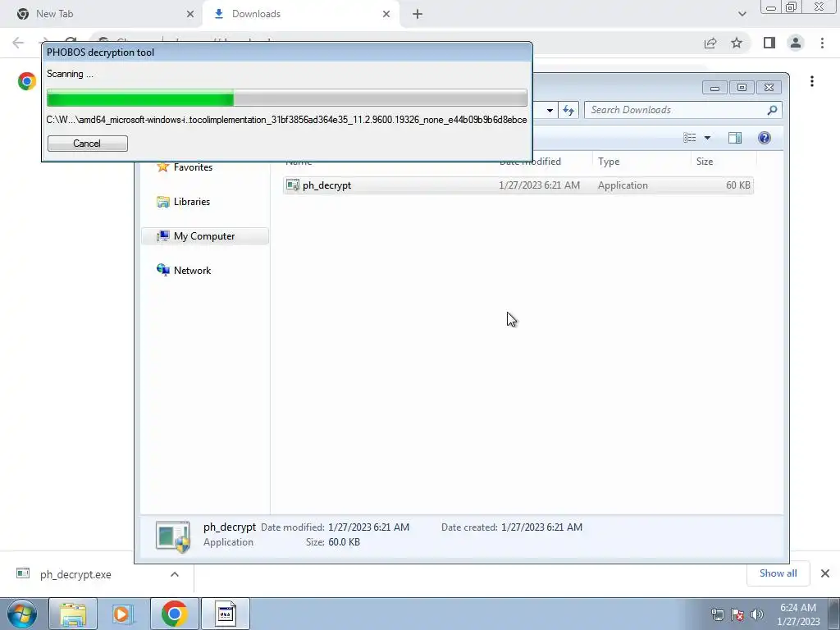The width and height of the screenshot is (840, 630).
Task: Click the ph_decrypt name in details pane
Action: click(230, 527)
